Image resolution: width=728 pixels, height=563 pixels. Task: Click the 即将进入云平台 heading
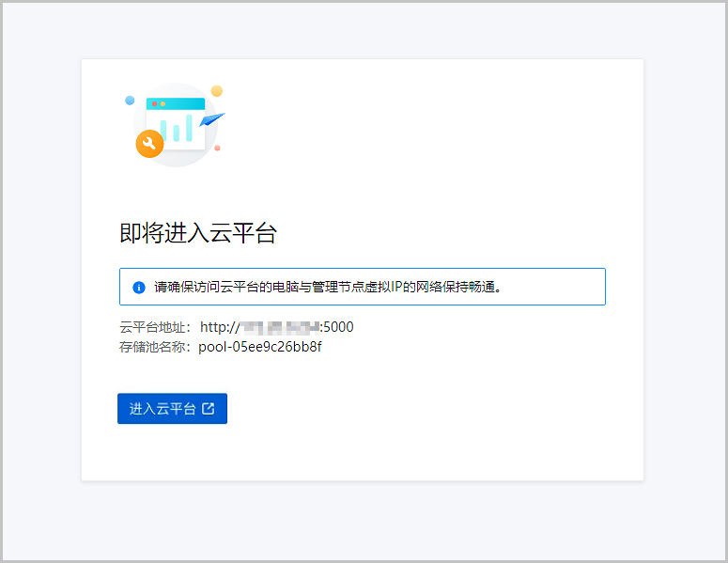coord(198,233)
